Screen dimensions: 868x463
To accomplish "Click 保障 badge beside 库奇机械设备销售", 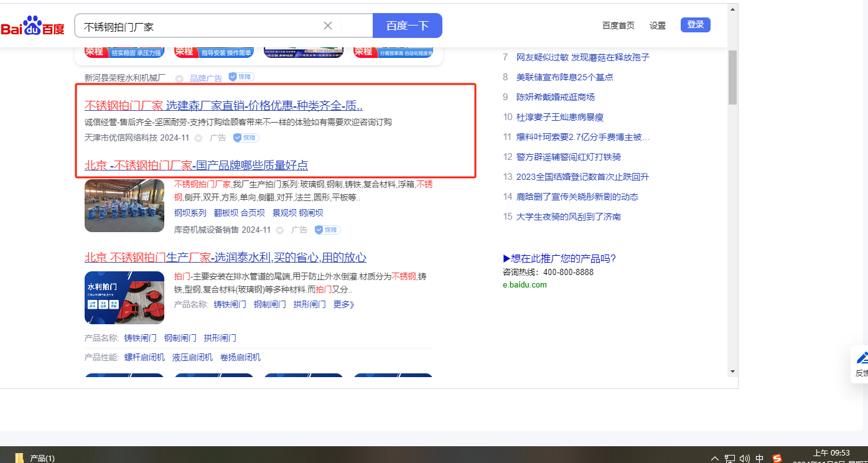I will point(327,230).
